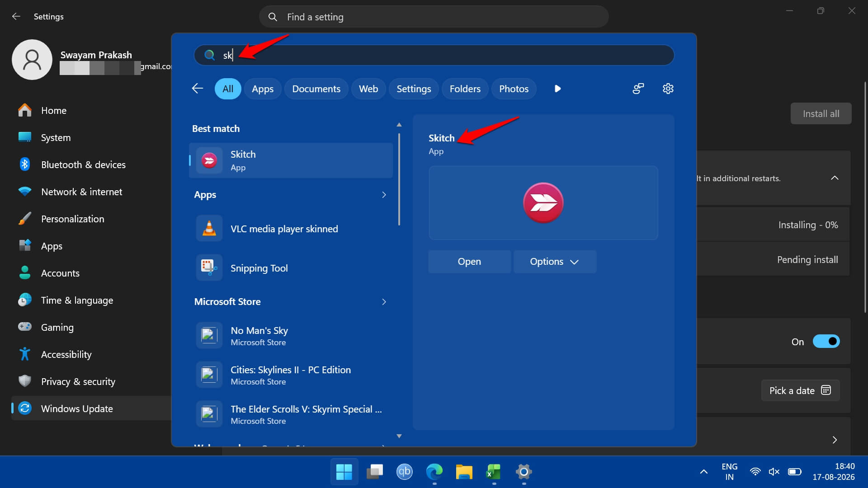
Task: Select the Photos filter tab
Action: [514, 89]
